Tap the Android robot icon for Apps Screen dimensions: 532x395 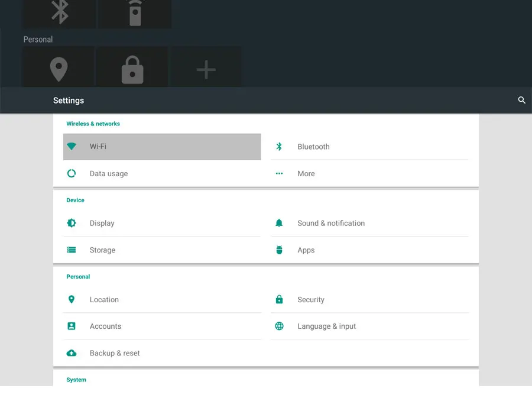279,250
